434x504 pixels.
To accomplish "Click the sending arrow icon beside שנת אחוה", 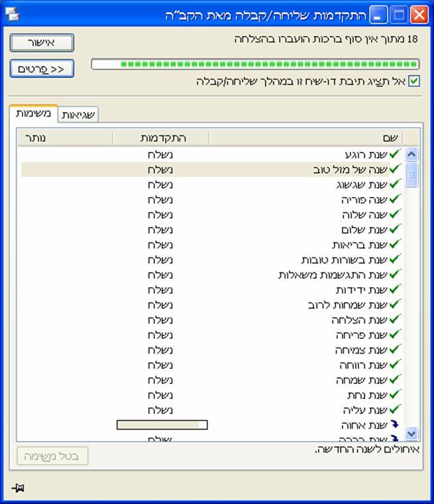I will coord(395,424).
